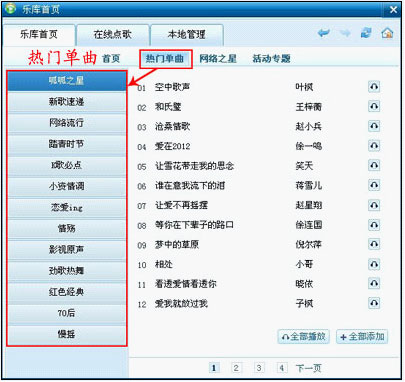The height and width of the screenshot is (382, 405).
Task: Click artist name 赵小兵
Action: [309, 127]
